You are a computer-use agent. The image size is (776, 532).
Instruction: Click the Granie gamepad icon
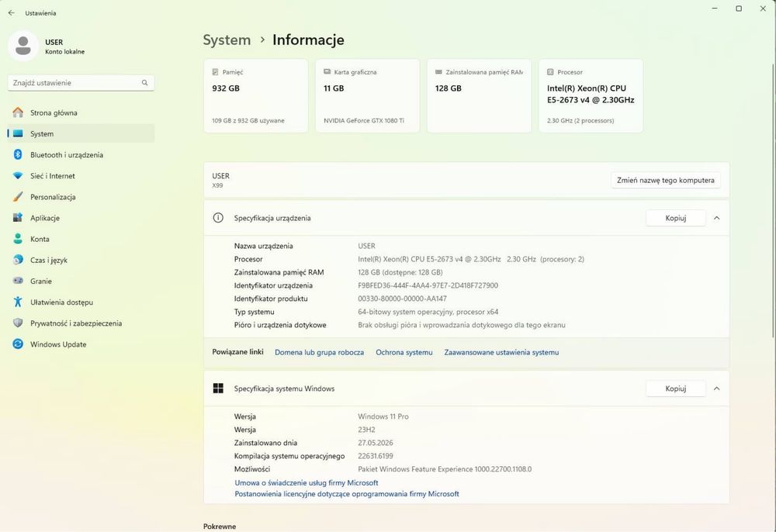18,281
